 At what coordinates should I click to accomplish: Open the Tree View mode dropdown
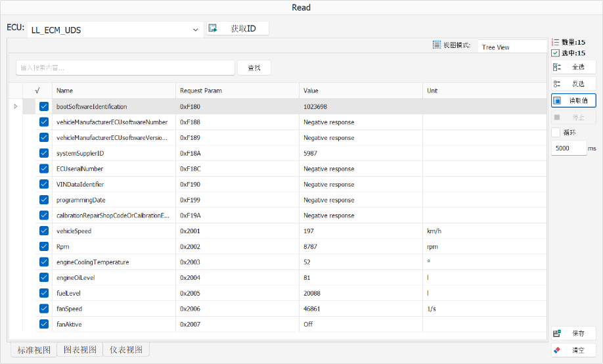pos(512,47)
